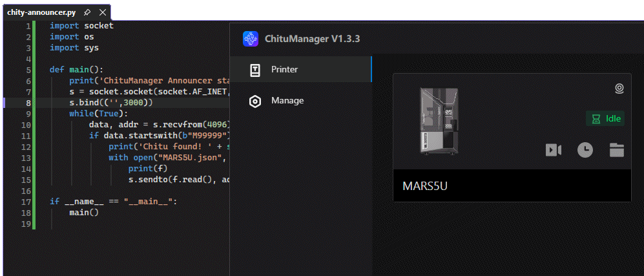This screenshot has height=276, width=644.
Task: Switch to the chity-announcer.py tab
Action: 41,12
